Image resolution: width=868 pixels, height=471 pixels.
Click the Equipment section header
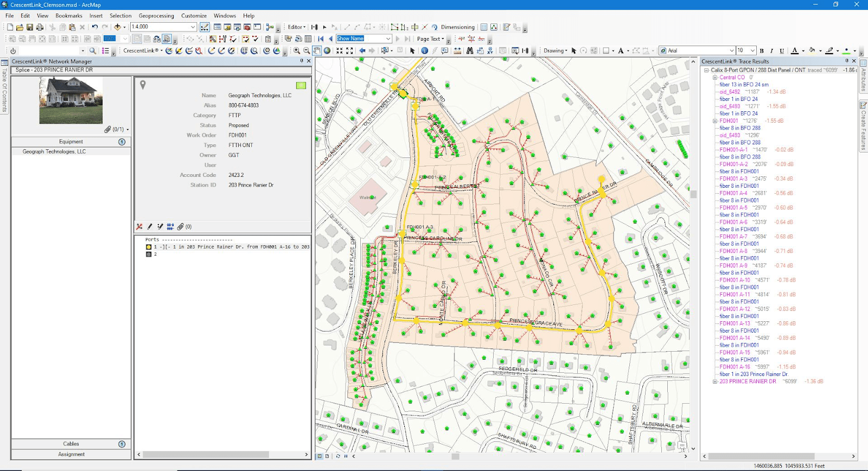tap(71, 142)
